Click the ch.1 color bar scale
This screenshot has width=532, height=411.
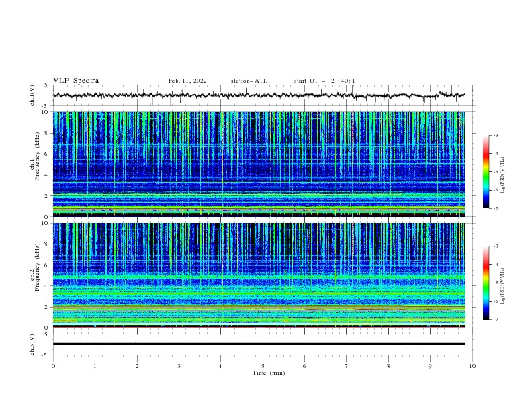click(x=486, y=172)
